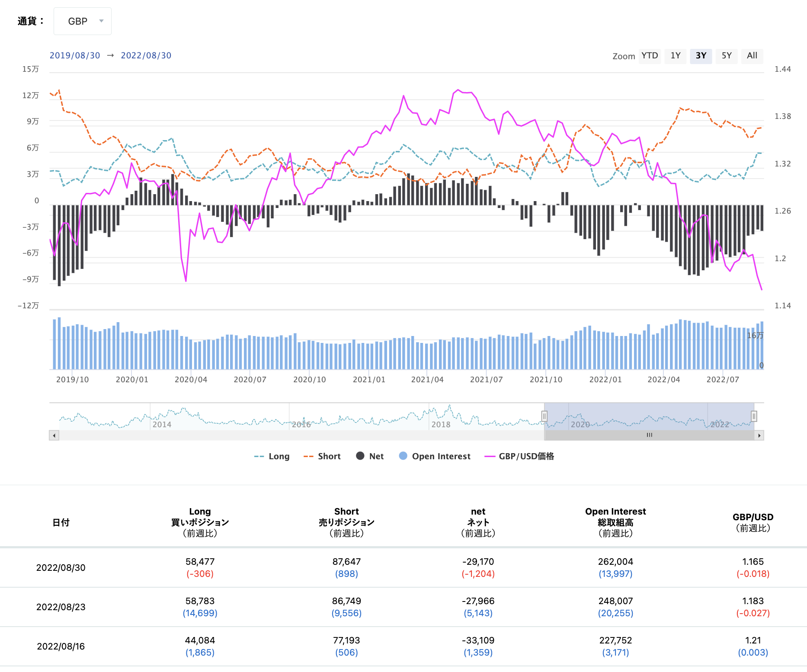This screenshot has height=672, width=807.
Task: Click the Long 買いポジション column header
Action: (x=200, y=522)
